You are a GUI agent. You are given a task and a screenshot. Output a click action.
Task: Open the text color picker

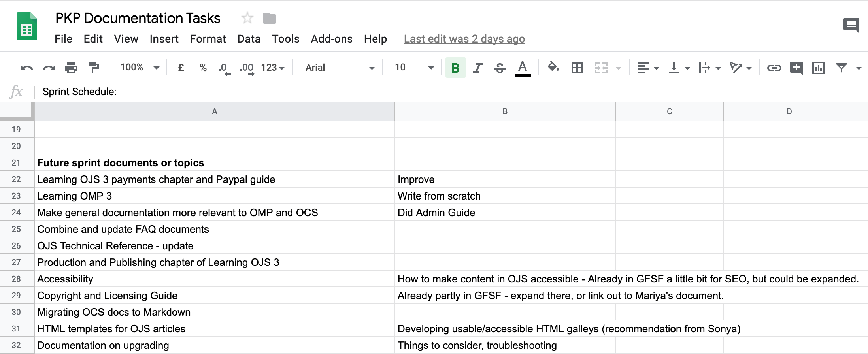[x=523, y=68]
